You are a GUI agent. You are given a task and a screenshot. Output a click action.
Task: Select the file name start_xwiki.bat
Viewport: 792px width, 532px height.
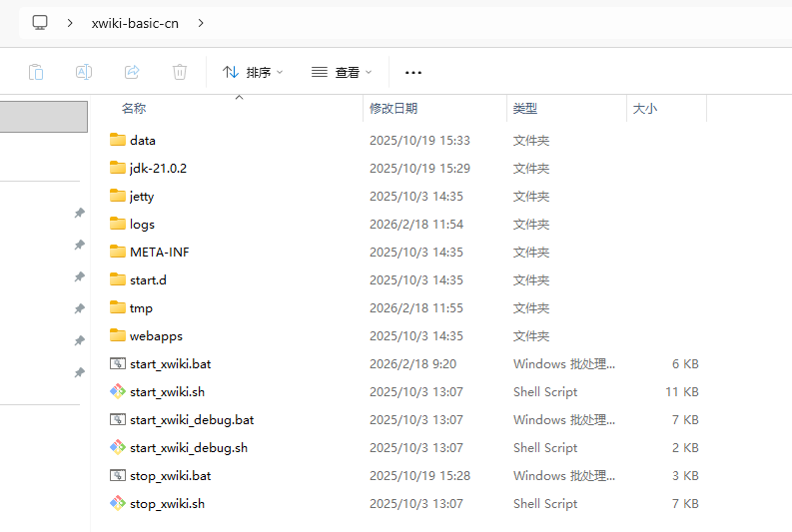[x=170, y=364]
